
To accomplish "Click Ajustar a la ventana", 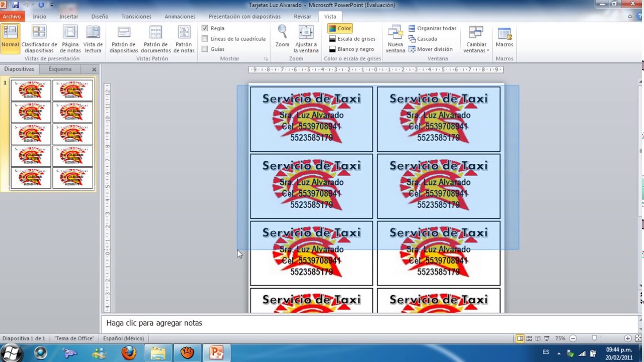I will [306, 39].
